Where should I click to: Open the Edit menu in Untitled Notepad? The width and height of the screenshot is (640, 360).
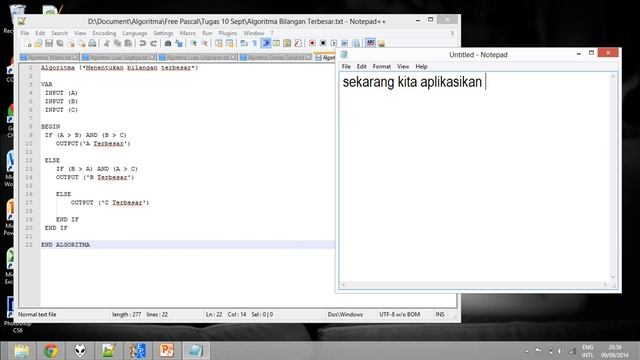(362, 67)
